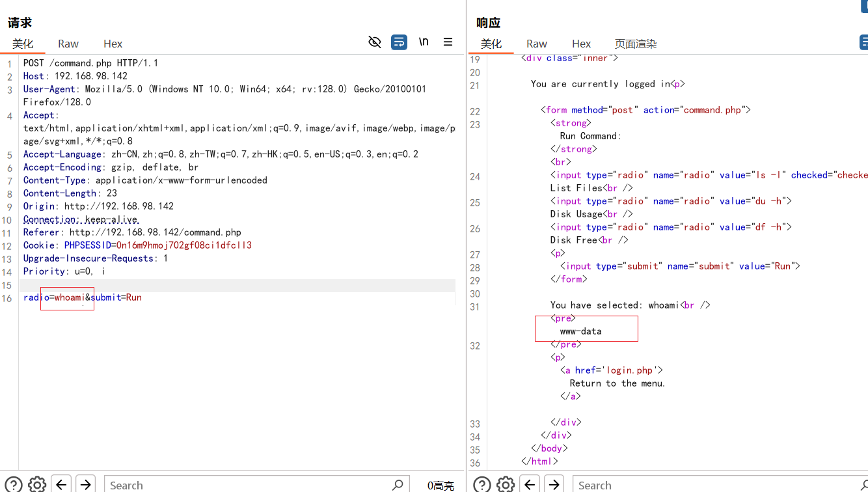Screen dimensions: 868x492
Task: Click the Content-Type header line
Action: tap(145, 180)
